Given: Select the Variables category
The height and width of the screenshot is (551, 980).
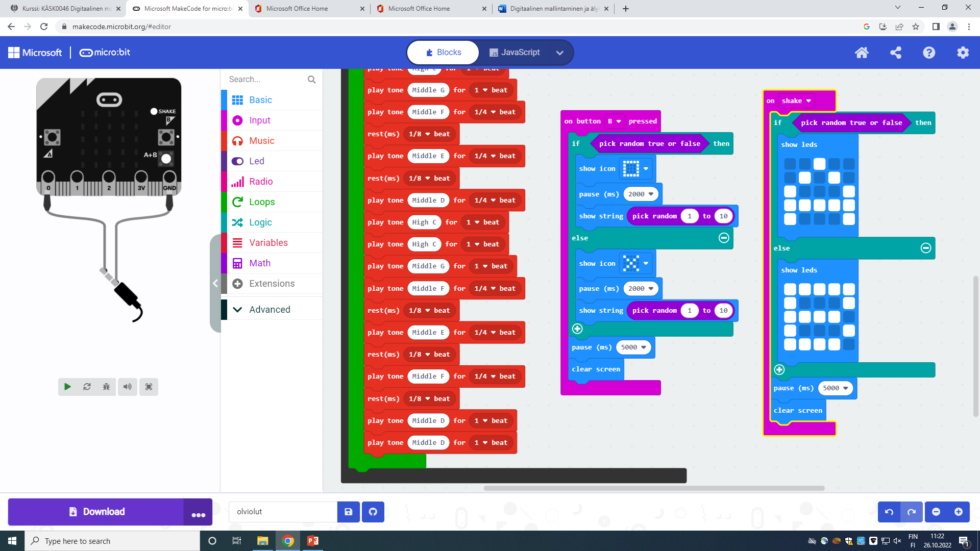Looking at the screenshot, I should (x=268, y=242).
